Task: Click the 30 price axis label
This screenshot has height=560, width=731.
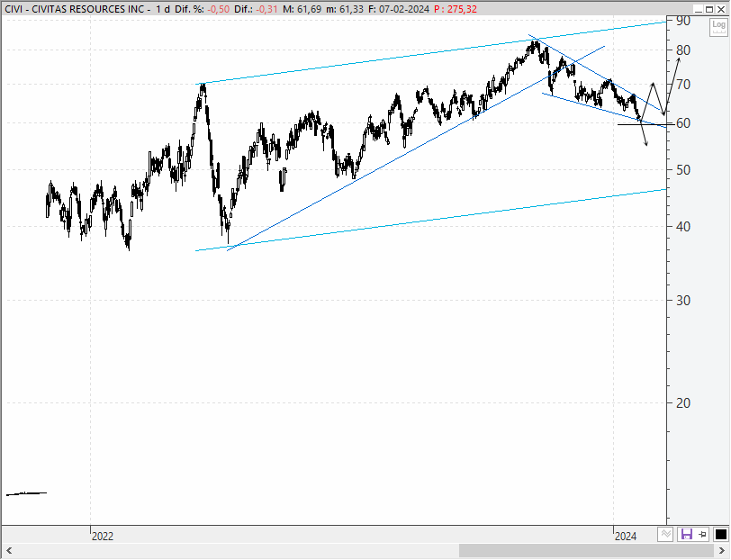Action: pos(683,301)
